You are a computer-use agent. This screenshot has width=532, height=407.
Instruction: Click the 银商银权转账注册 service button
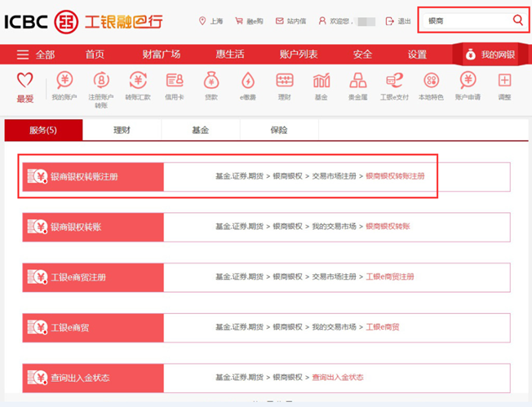93,176
